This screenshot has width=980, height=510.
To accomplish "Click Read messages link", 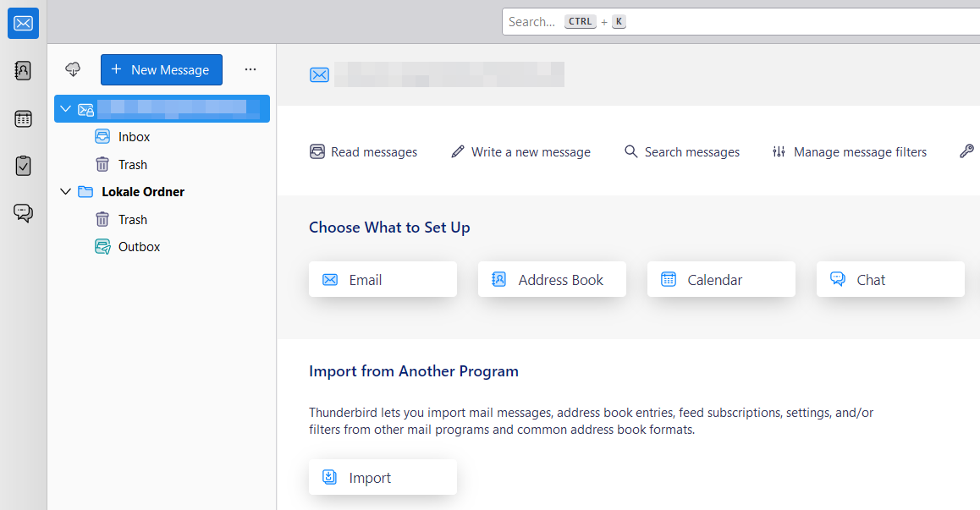I will (364, 152).
